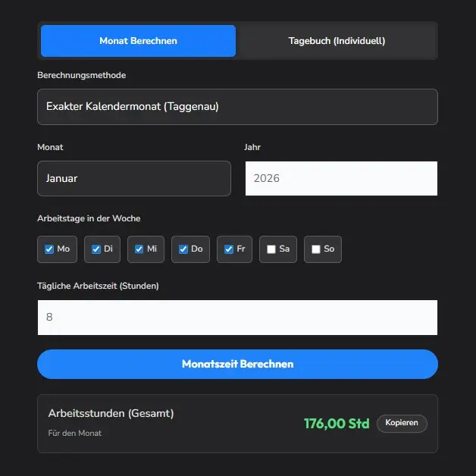Enable the Sa workday checkbox
This screenshot has width=476, height=476.
[271, 249]
